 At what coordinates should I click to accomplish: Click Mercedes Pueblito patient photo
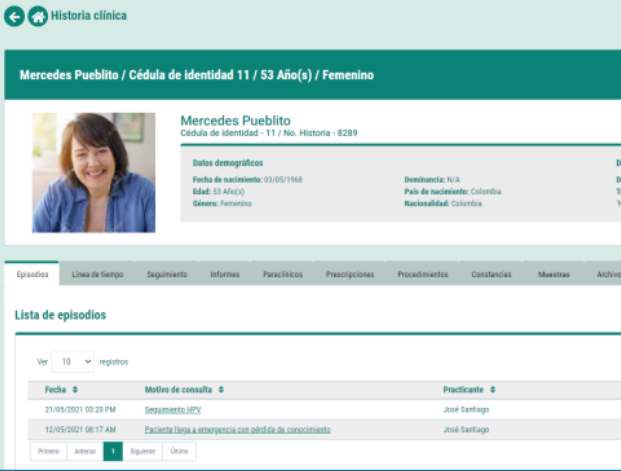(93, 172)
